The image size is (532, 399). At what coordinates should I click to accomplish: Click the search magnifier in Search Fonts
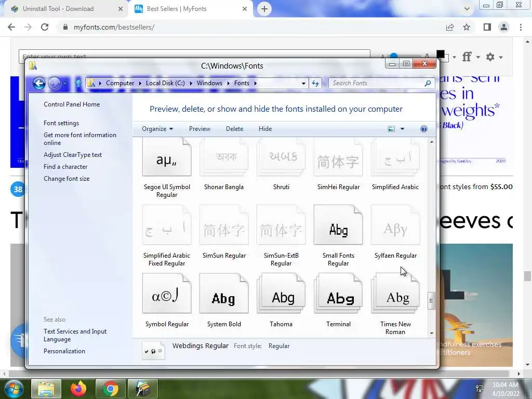tap(428, 83)
